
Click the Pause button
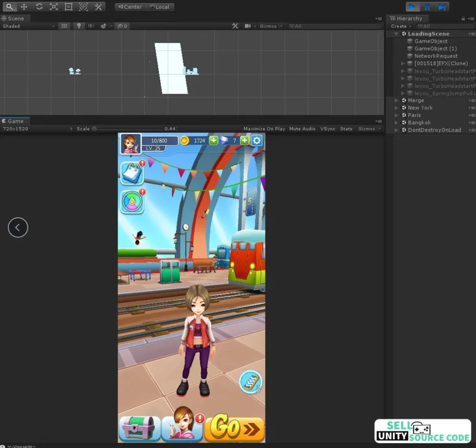click(x=427, y=7)
